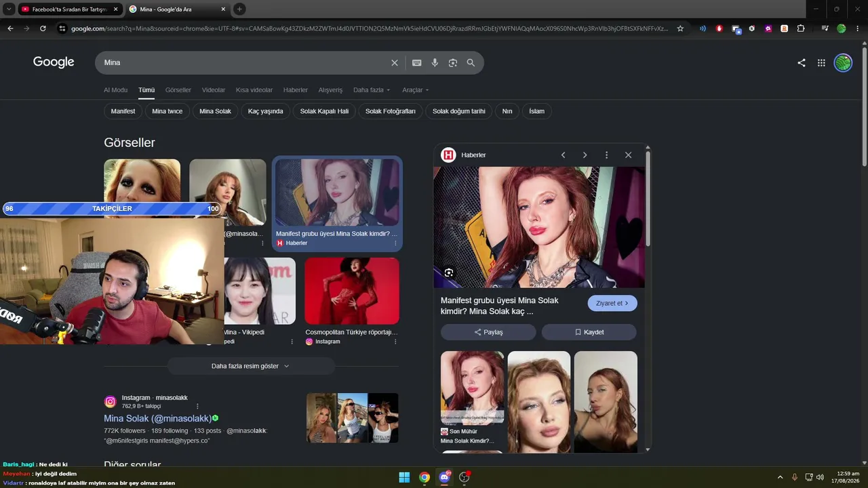Open the tab search dropdown arrow
The width and height of the screenshot is (868, 488).
9,9
